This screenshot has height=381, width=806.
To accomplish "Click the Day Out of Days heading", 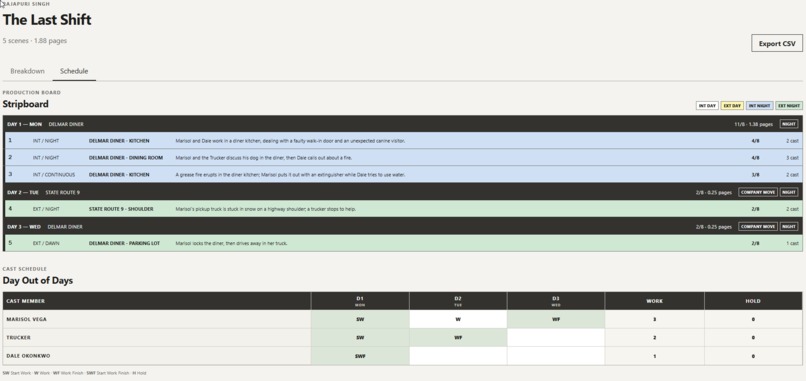I will pyautogui.click(x=38, y=281).
